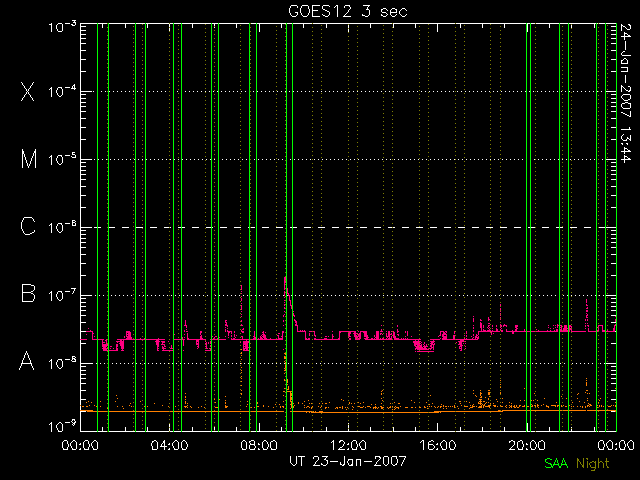Screen dimensions: 640x480
Task: Click the B flare class label
Action: point(28,293)
